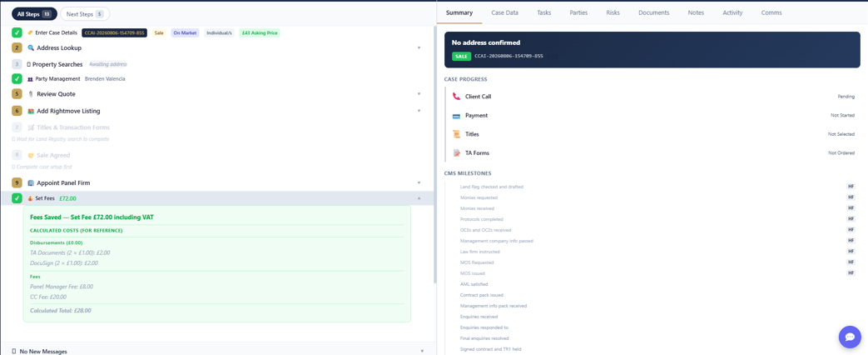Click the TA Forms document icon
This screenshot has height=355, width=868.
pos(456,153)
